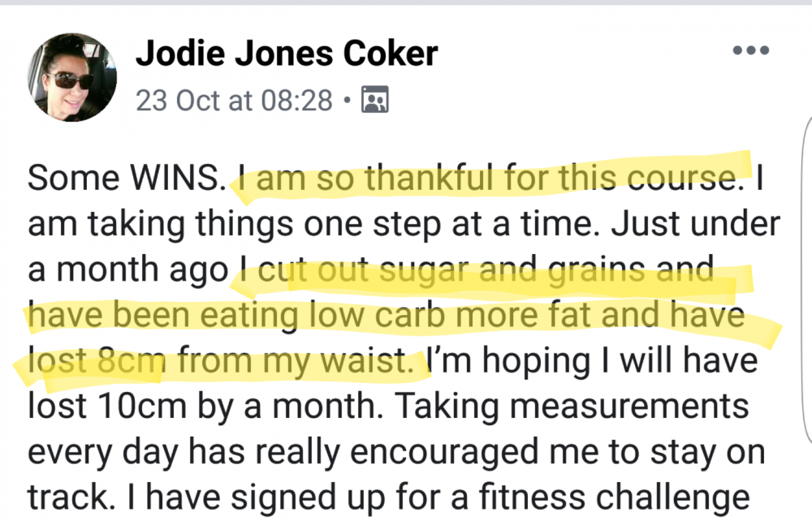Click highlighted phrase "lost 8cm from my waist"
812x521 pixels.
pyautogui.click(x=219, y=360)
